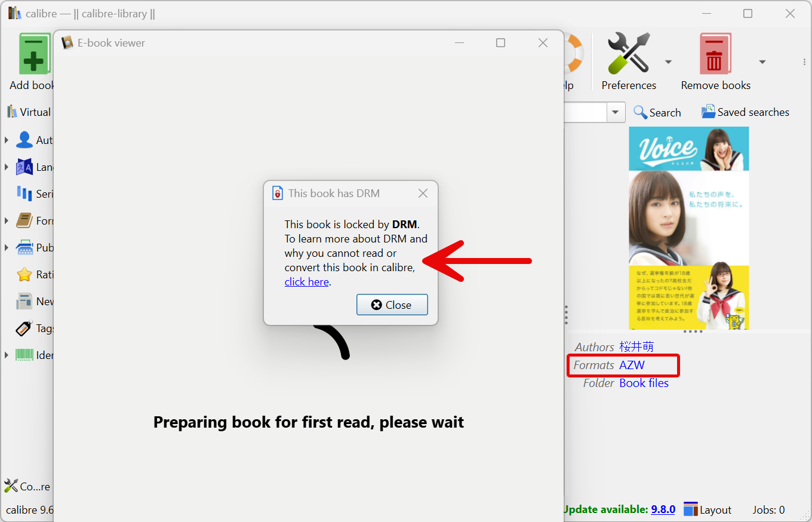Select the Identifiers barcode icon
The width and height of the screenshot is (812, 522).
[x=24, y=355]
